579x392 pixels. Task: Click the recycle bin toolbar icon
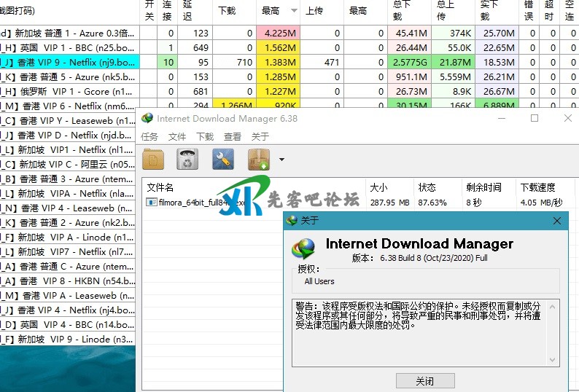[x=188, y=159]
